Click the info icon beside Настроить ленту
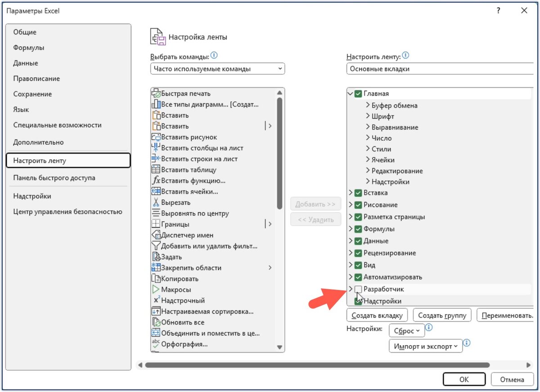 pos(406,56)
